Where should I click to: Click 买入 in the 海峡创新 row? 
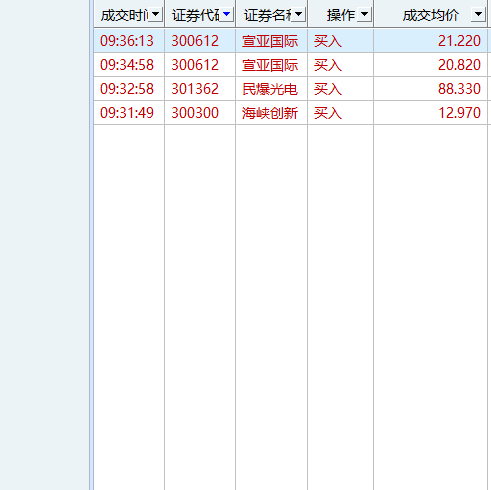click(x=328, y=113)
